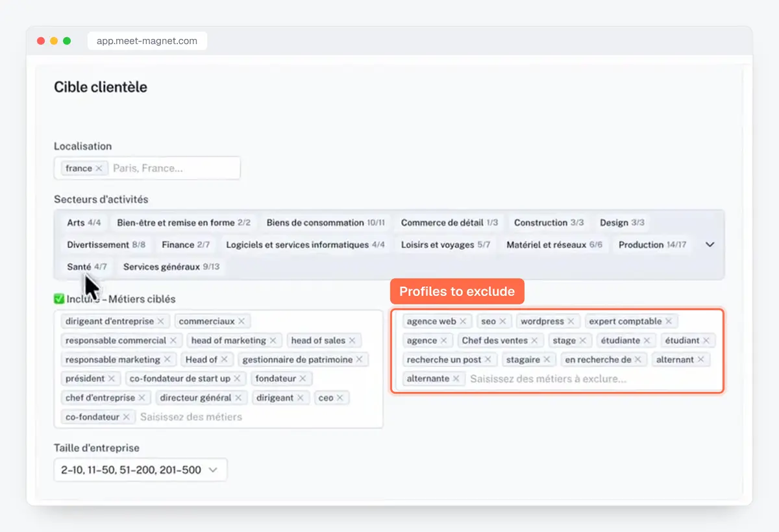
Task: Open Loisirs et voyages sector
Action: coord(445,245)
